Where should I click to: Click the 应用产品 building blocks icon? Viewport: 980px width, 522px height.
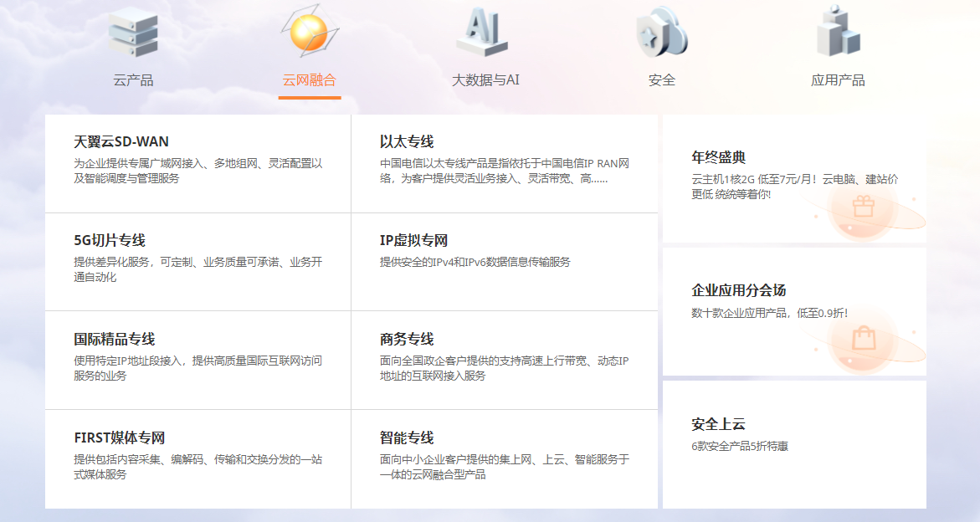click(838, 31)
